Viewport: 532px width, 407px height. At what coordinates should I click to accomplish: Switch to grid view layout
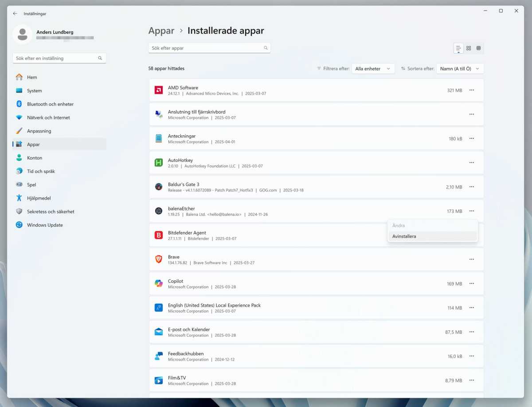[x=468, y=48]
